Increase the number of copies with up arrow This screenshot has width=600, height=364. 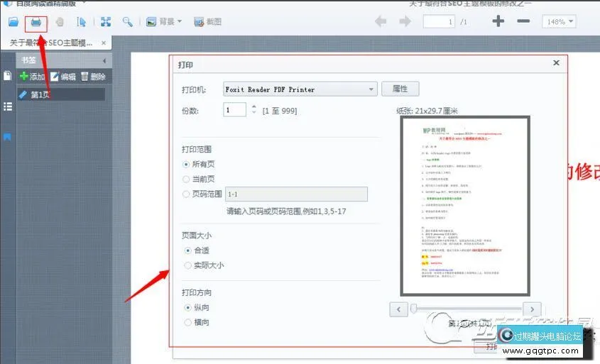(254, 106)
